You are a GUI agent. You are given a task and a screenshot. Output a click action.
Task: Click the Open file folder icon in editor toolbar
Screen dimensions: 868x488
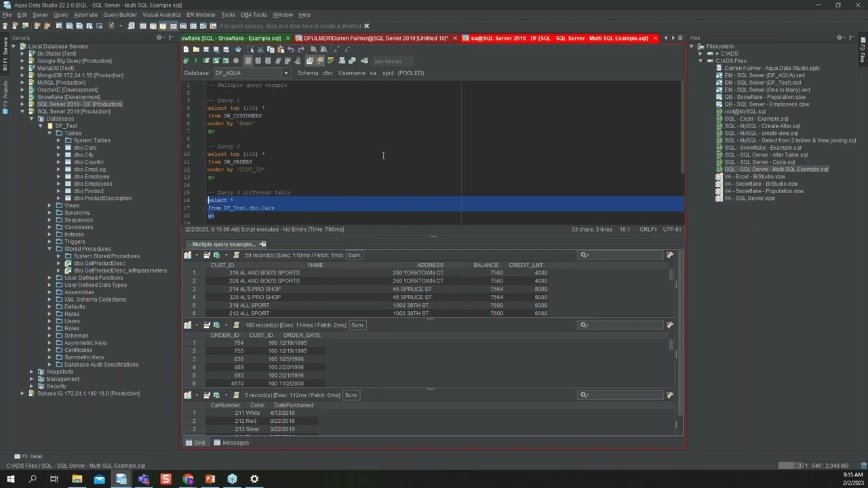(196, 49)
